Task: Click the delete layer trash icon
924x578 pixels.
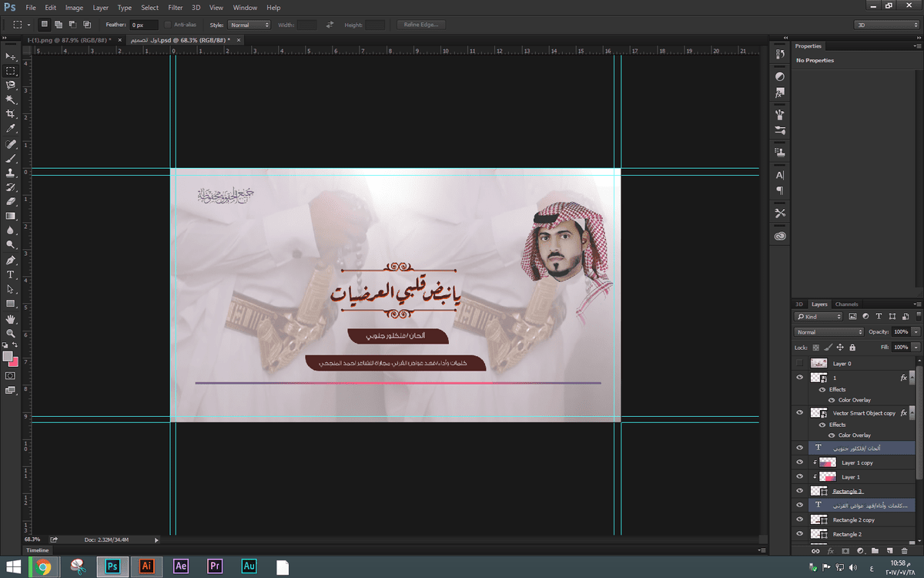Action: pos(905,551)
